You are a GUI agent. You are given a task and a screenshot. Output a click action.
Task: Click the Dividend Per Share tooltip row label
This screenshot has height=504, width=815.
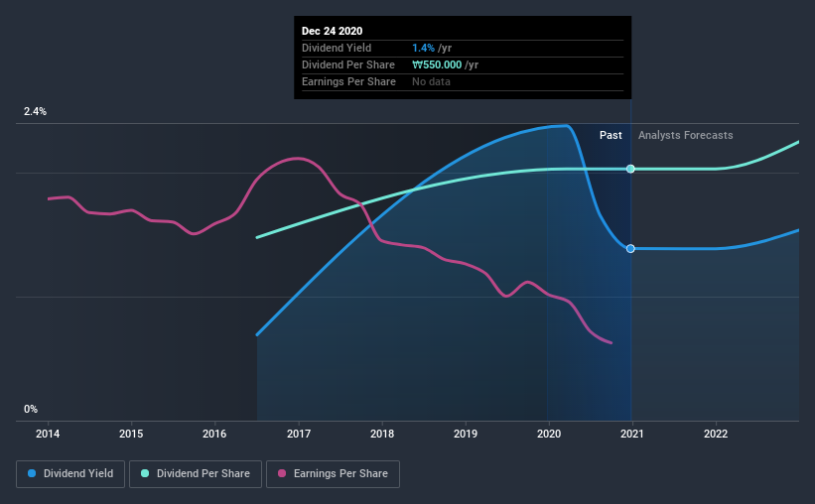348,64
